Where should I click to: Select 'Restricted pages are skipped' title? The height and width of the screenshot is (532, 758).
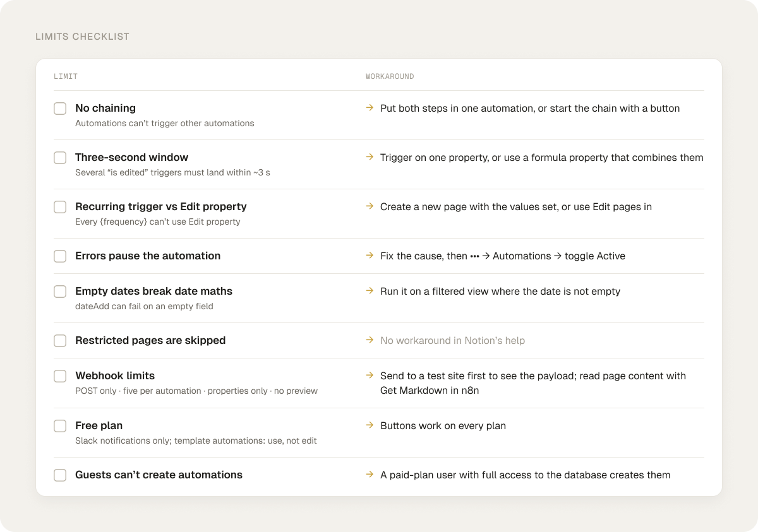tap(150, 340)
